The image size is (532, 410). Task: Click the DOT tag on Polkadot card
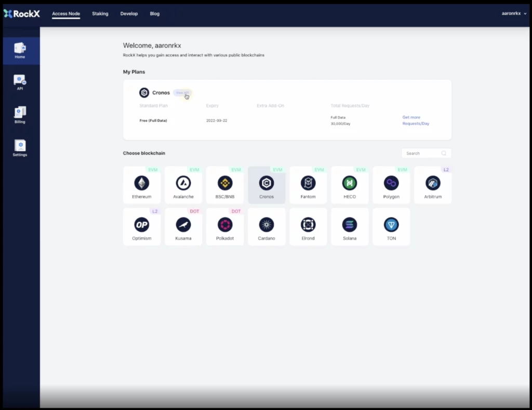(236, 211)
